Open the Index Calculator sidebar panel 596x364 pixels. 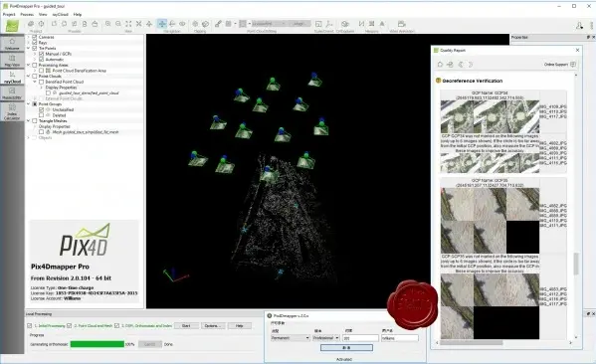[x=12, y=112]
